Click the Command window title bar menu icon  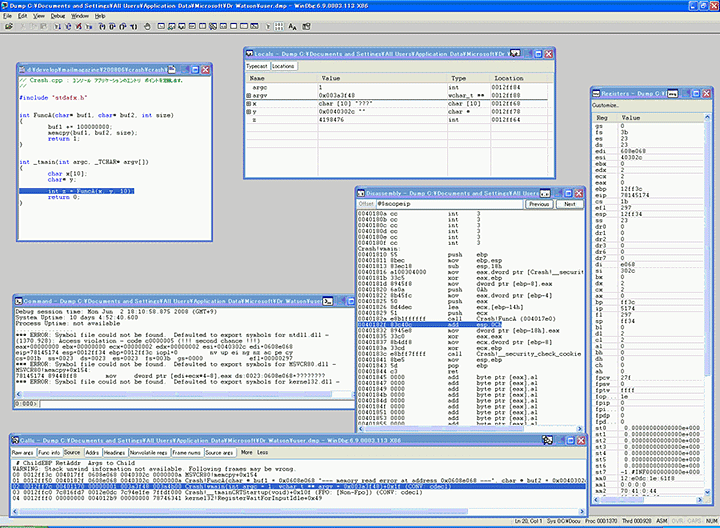(x=328, y=301)
